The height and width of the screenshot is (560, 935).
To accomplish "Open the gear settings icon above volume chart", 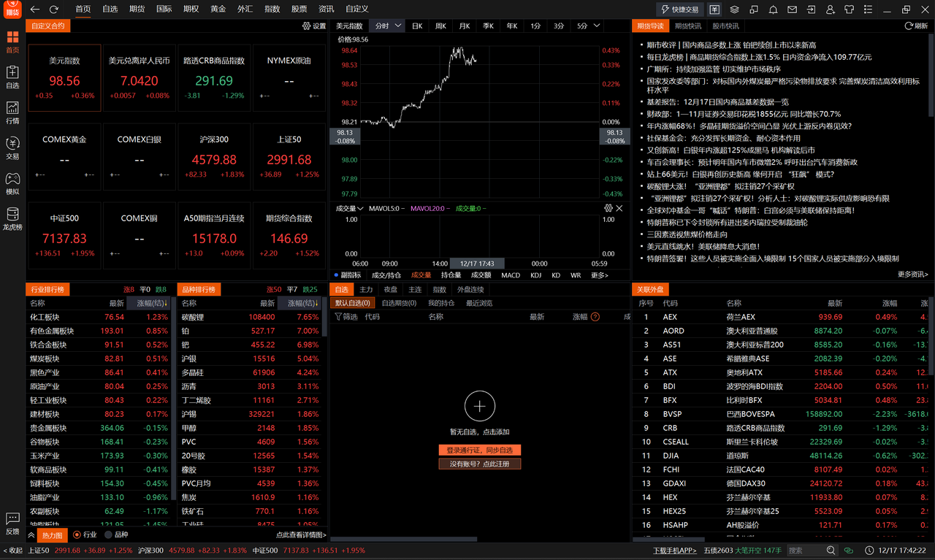I will [x=608, y=208].
